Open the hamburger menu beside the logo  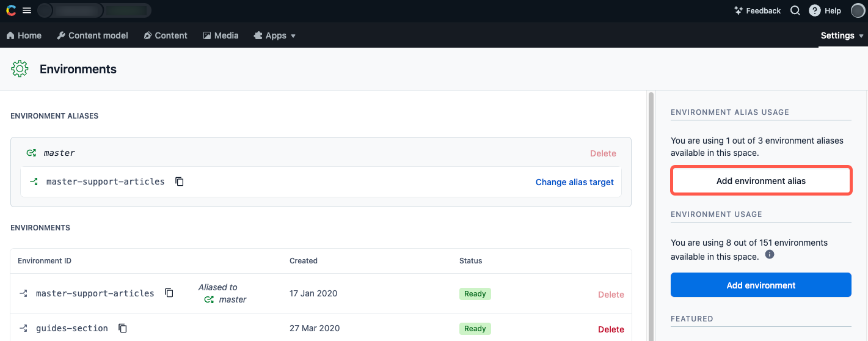(27, 10)
